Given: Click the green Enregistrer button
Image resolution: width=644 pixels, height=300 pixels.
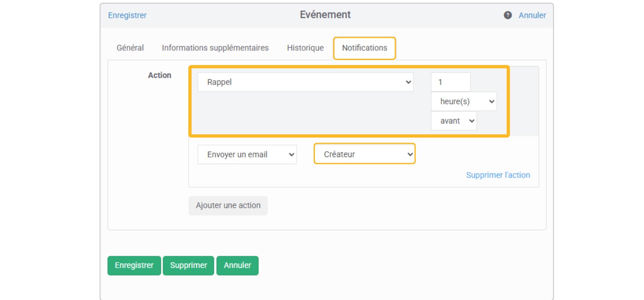Looking at the screenshot, I should (134, 265).
